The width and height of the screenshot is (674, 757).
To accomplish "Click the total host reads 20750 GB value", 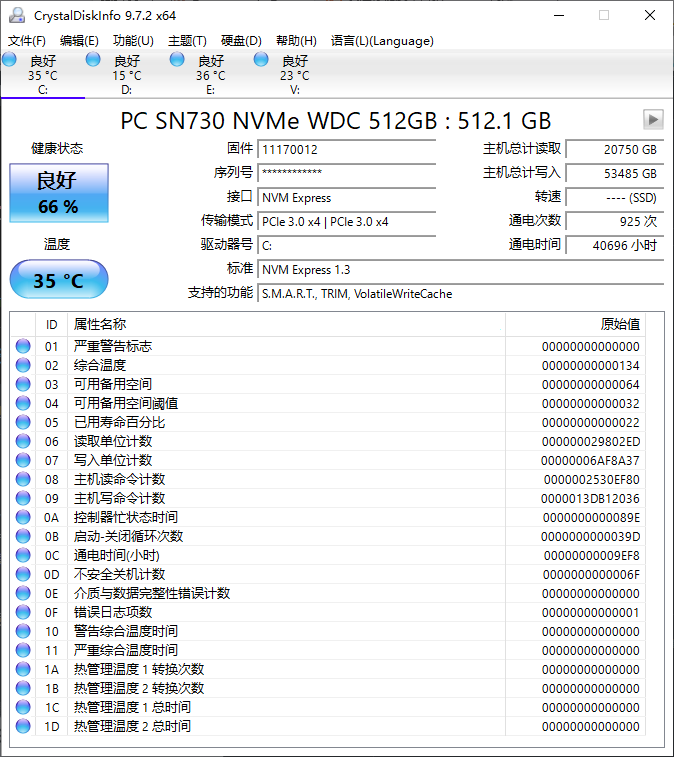I will 615,150.
